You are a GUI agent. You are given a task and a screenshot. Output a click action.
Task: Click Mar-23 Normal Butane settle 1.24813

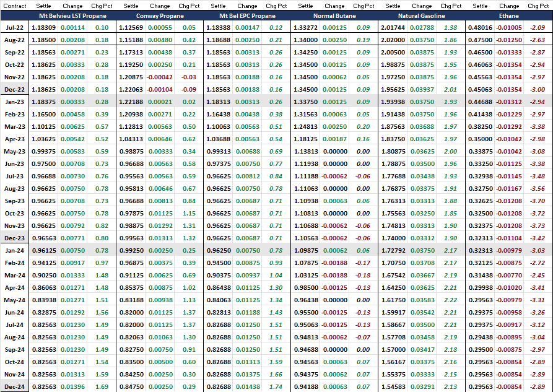coord(305,127)
